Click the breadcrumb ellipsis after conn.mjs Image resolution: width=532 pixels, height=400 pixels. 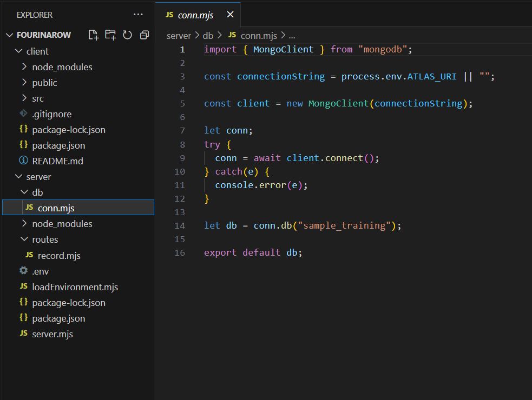(292, 36)
